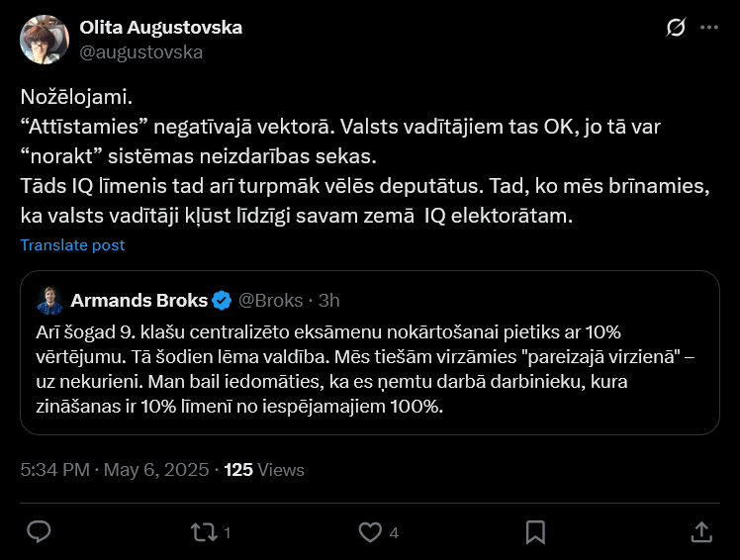740x560 pixels.
Task: Open the three-dot more options menu
Action: [709, 28]
